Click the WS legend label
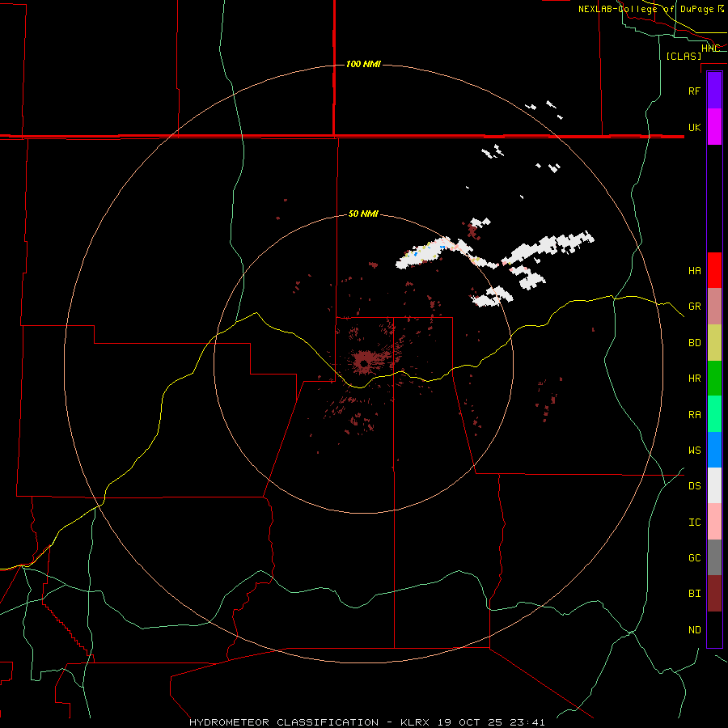Image resolution: width=728 pixels, height=728 pixels. tap(694, 451)
